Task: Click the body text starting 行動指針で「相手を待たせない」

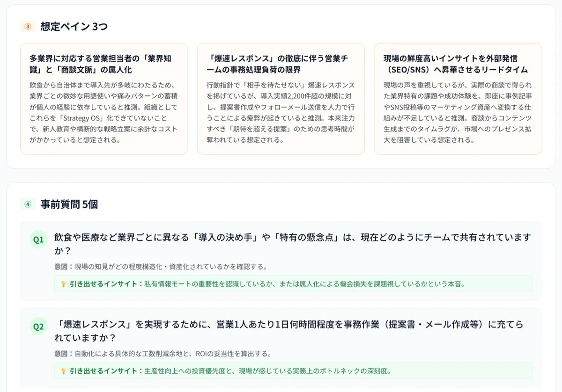Action: tap(281, 112)
